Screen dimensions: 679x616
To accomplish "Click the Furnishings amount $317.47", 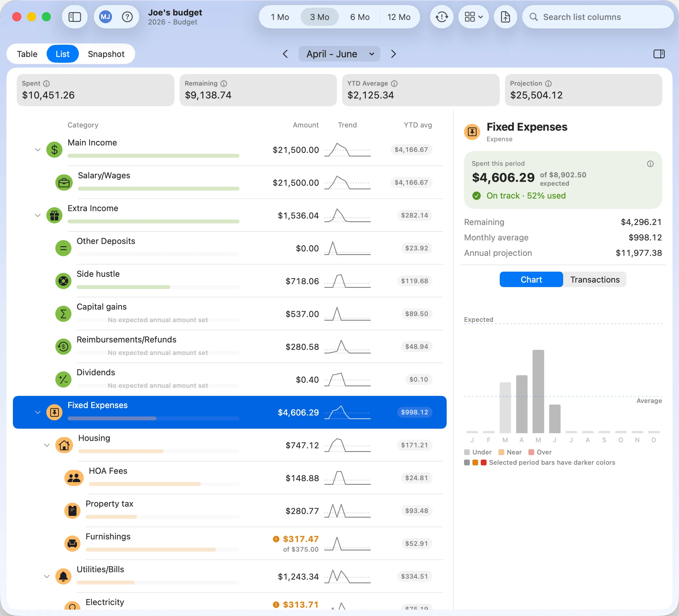I will pyautogui.click(x=301, y=539).
